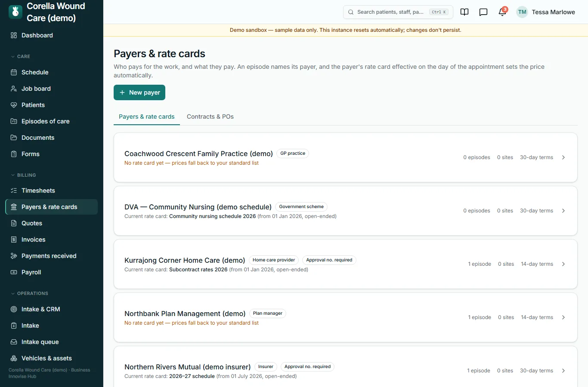Expand Kurrajong Corner Home Care chevron
588x387 pixels.
click(563, 264)
